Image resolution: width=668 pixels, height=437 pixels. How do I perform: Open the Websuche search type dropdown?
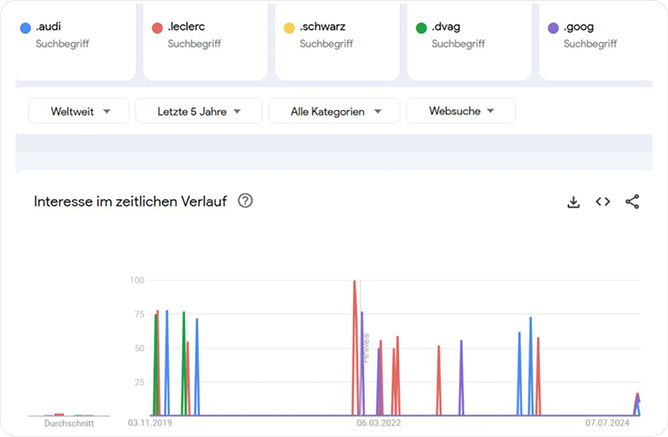pos(461,111)
